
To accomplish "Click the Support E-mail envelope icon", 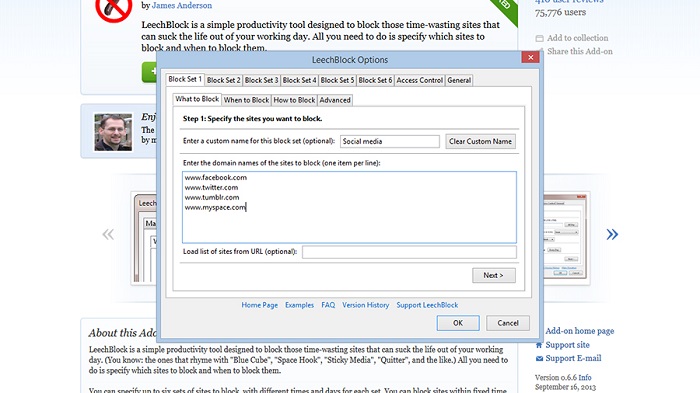I will pyautogui.click(x=539, y=358).
